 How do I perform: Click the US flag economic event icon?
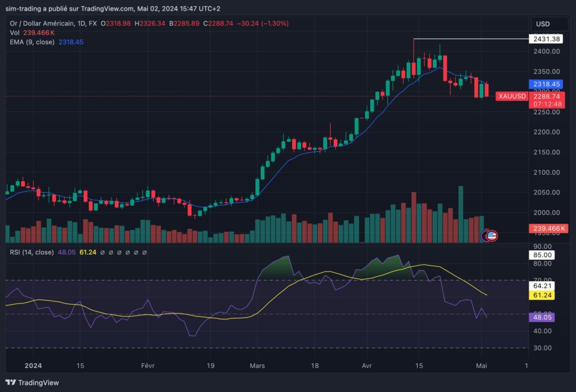(492, 236)
